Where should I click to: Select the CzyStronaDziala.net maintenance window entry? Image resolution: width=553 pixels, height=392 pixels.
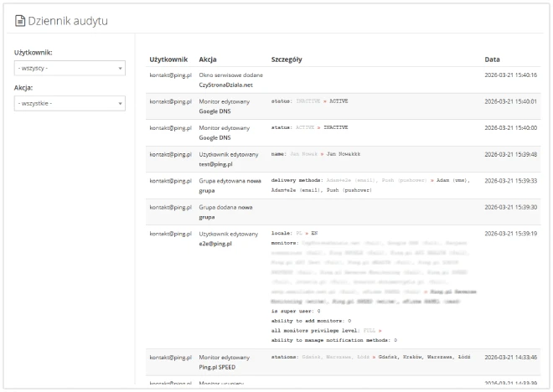pos(230,85)
